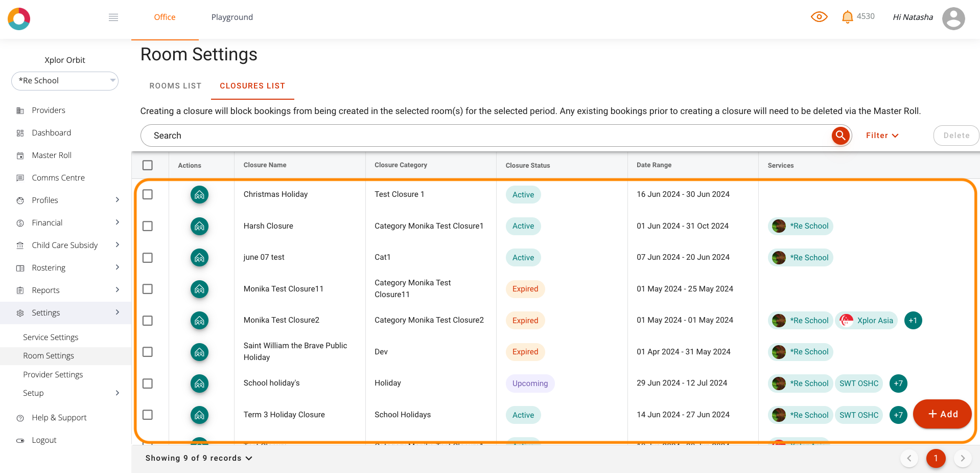The width and height of the screenshot is (980, 473).
Task: Click the +7 services badge for School holiday's
Action: click(x=898, y=384)
